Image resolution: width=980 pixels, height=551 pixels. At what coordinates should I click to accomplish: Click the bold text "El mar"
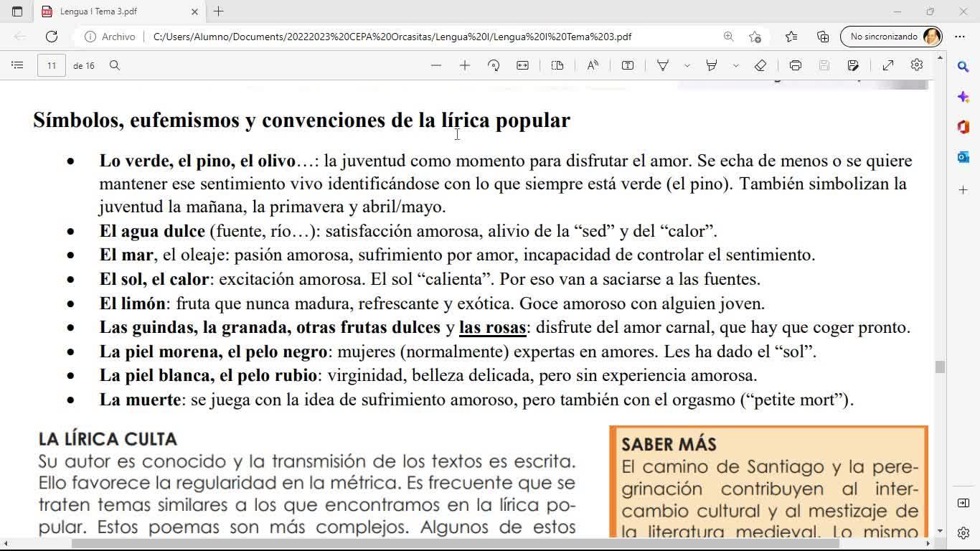126,255
